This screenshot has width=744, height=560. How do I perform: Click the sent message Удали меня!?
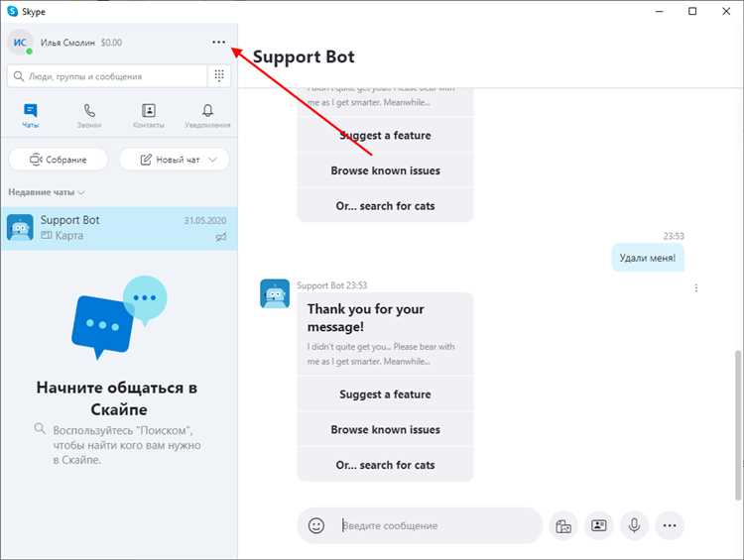(648, 258)
